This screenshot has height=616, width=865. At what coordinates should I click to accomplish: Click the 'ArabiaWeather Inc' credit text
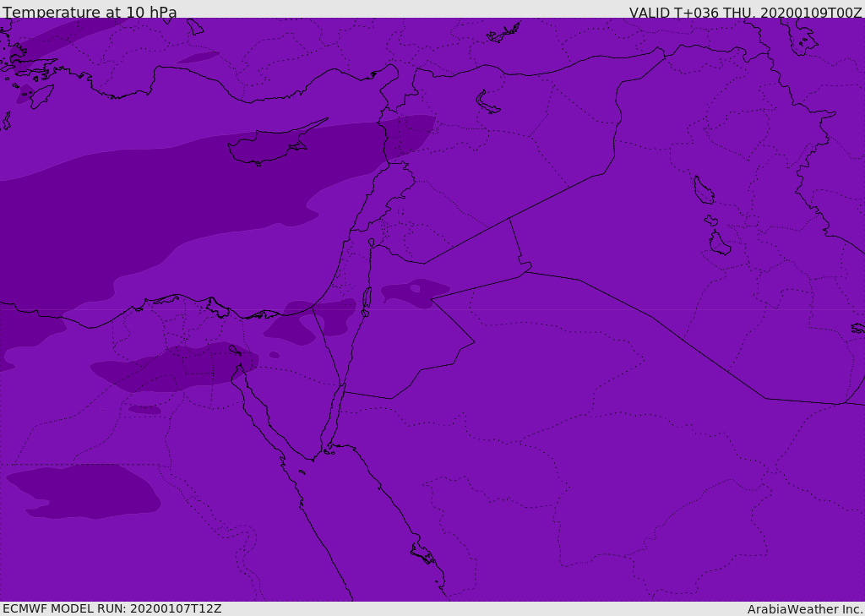tap(805, 609)
